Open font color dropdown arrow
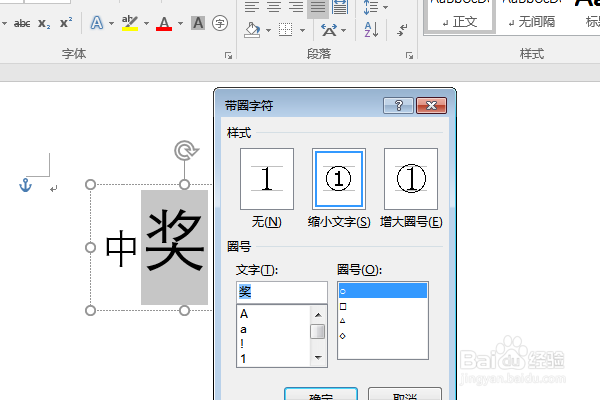 coord(180,23)
